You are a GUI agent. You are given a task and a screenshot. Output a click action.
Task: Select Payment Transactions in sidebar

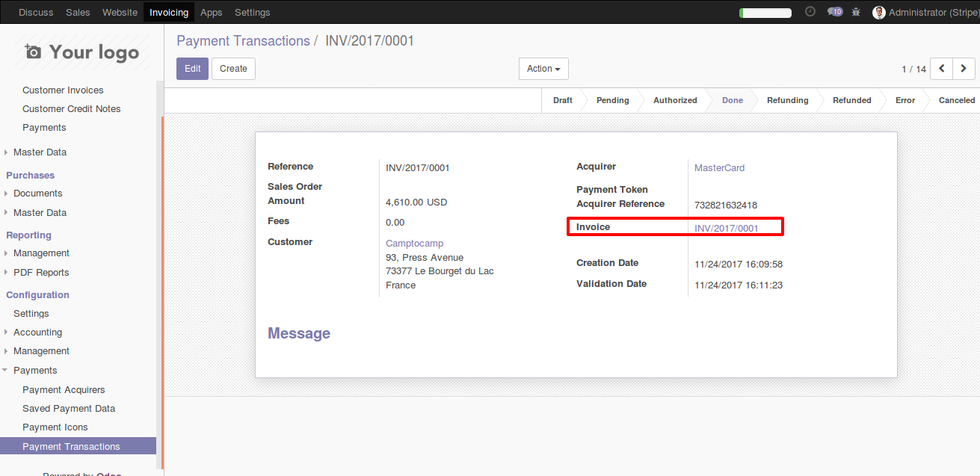click(x=78, y=446)
